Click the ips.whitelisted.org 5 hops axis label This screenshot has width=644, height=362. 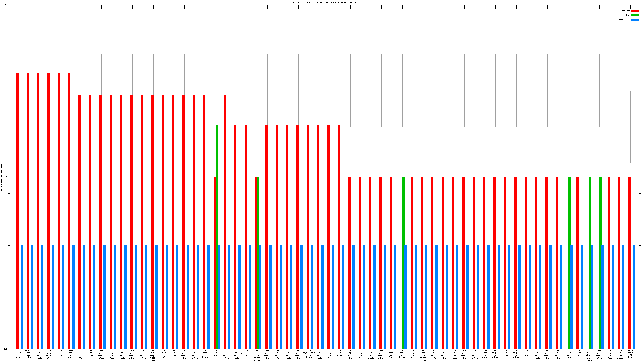click(247, 354)
